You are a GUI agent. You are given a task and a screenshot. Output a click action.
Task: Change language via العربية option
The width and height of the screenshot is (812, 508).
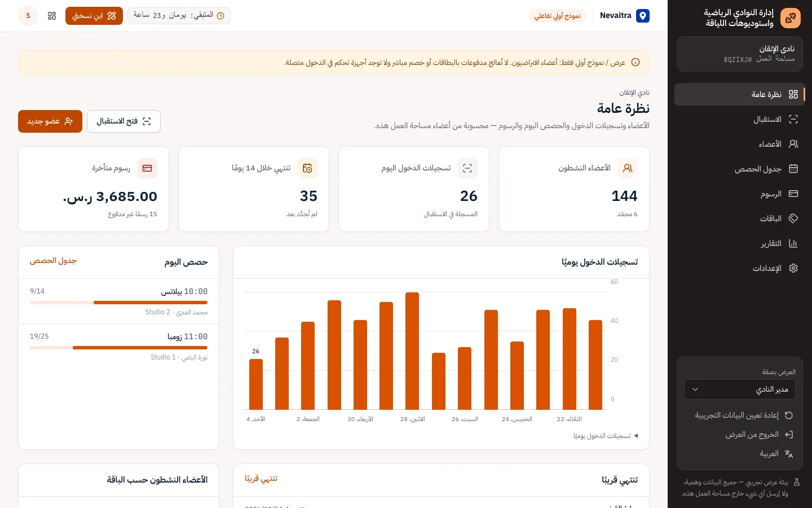(739, 454)
